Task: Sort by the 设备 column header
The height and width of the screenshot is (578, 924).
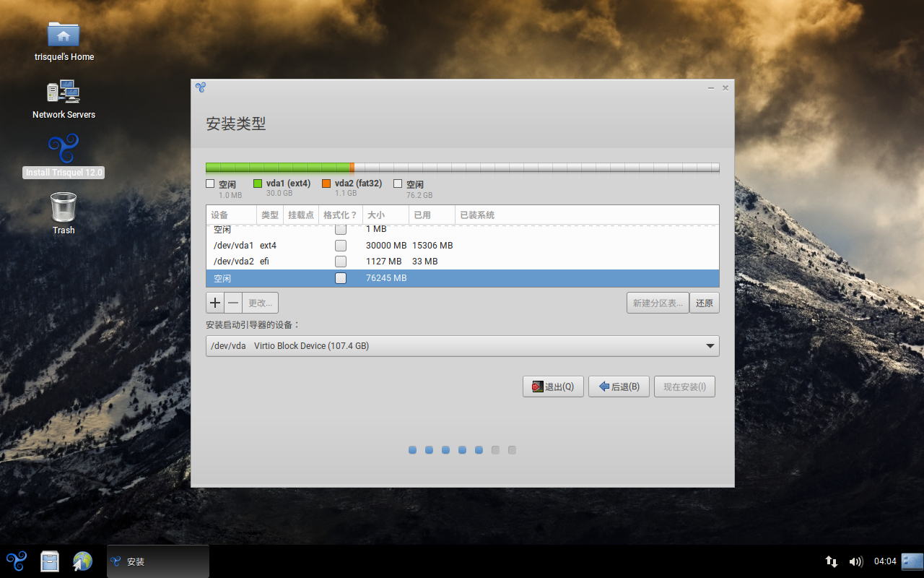Action: pos(231,215)
